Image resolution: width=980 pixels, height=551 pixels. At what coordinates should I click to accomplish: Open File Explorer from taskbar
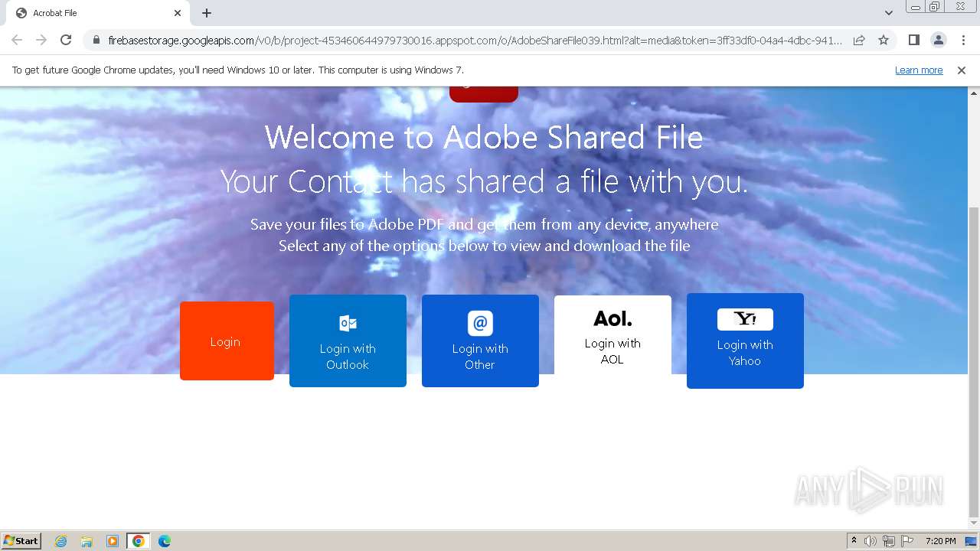[87, 541]
